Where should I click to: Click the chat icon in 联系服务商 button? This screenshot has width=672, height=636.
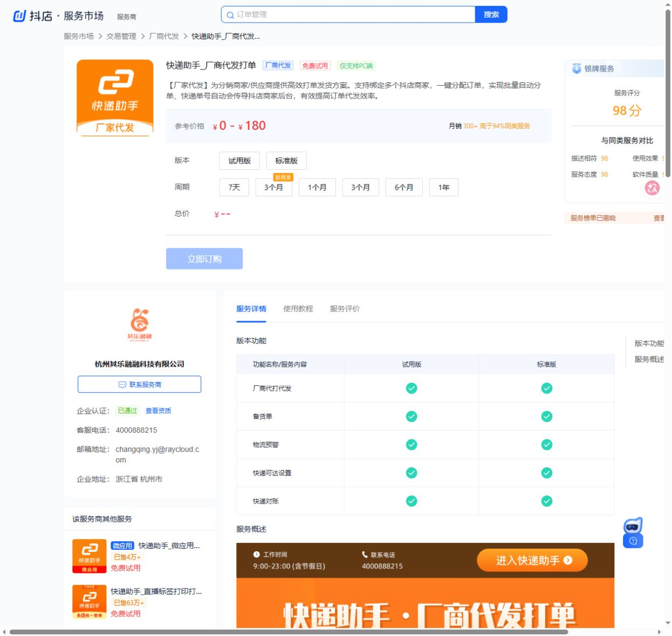[122, 385]
